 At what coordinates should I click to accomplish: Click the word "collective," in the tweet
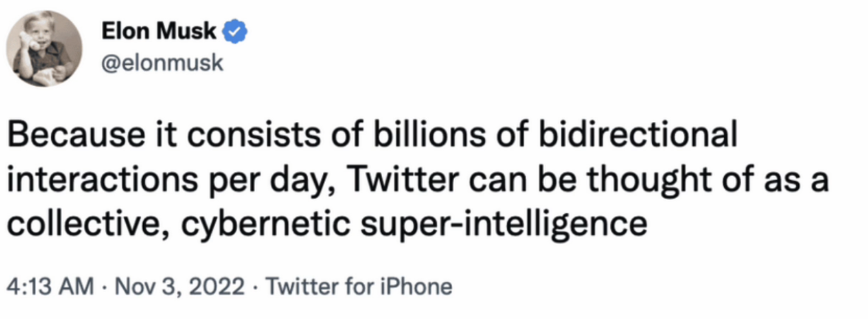89,224
